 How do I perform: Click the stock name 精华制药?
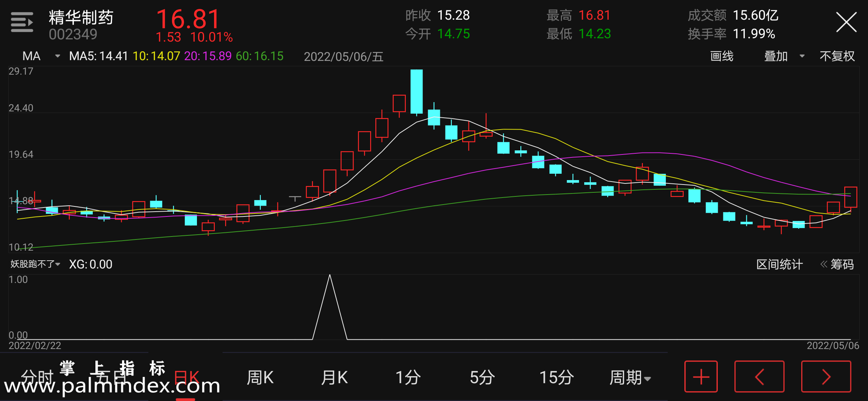(81, 17)
